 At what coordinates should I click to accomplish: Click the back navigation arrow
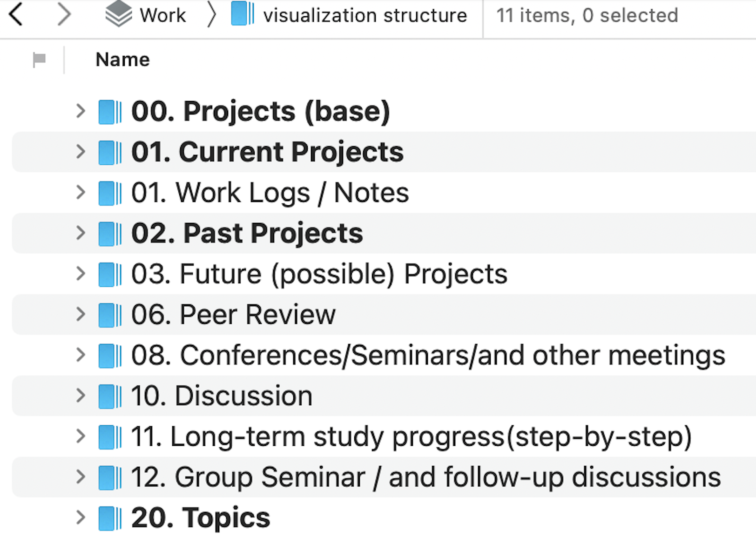(16, 14)
